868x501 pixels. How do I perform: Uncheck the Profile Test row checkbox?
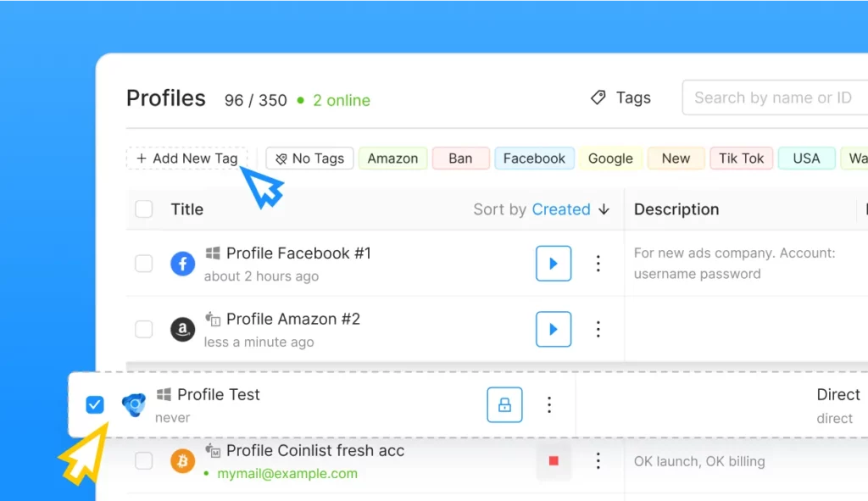coord(95,404)
